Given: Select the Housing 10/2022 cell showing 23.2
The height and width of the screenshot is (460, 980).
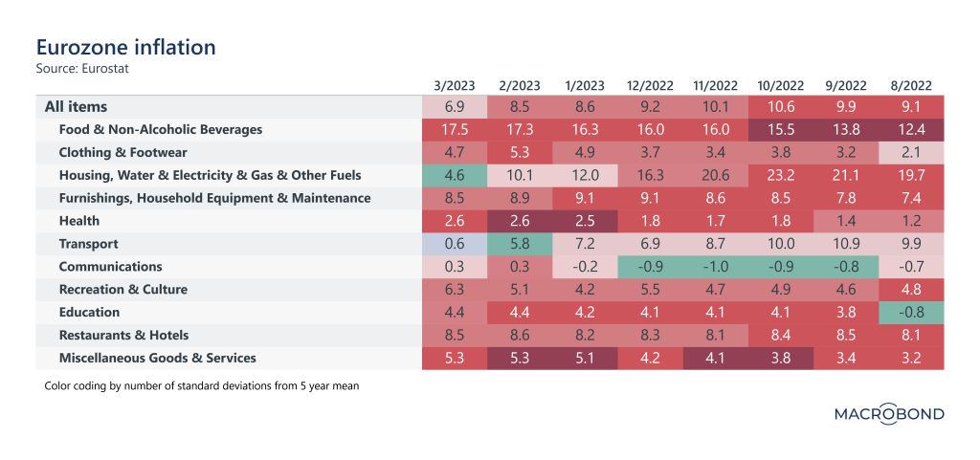Looking at the screenshot, I should pyautogui.click(x=781, y=175).
